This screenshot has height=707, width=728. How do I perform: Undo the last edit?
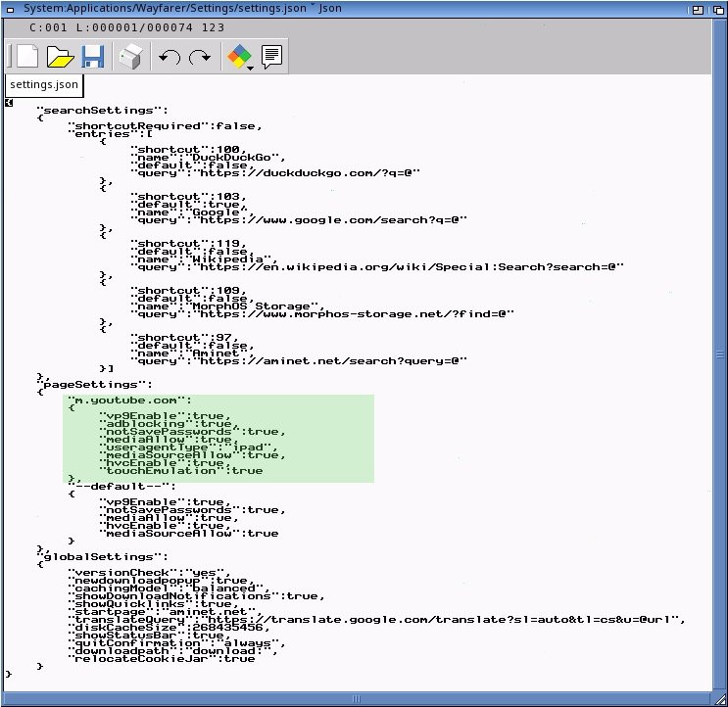click(x=169, y=58)
